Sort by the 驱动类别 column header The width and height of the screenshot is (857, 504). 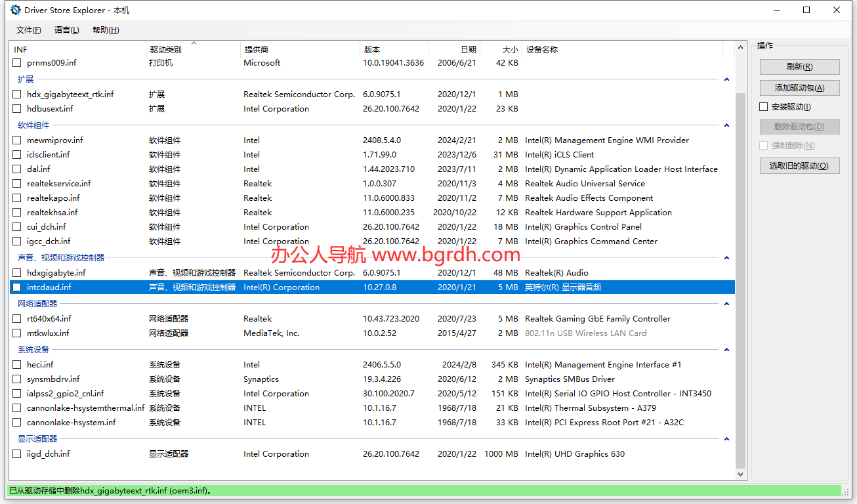tap(165, 50)
